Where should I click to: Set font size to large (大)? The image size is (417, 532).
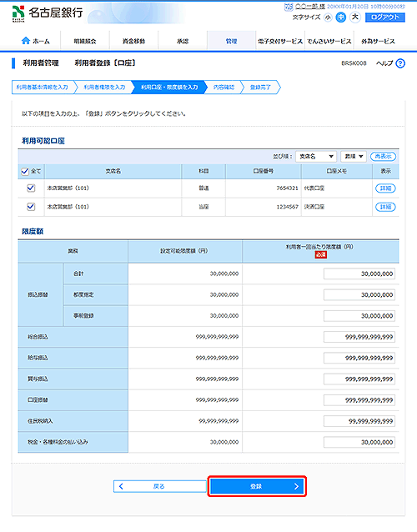tap(355, 17)
